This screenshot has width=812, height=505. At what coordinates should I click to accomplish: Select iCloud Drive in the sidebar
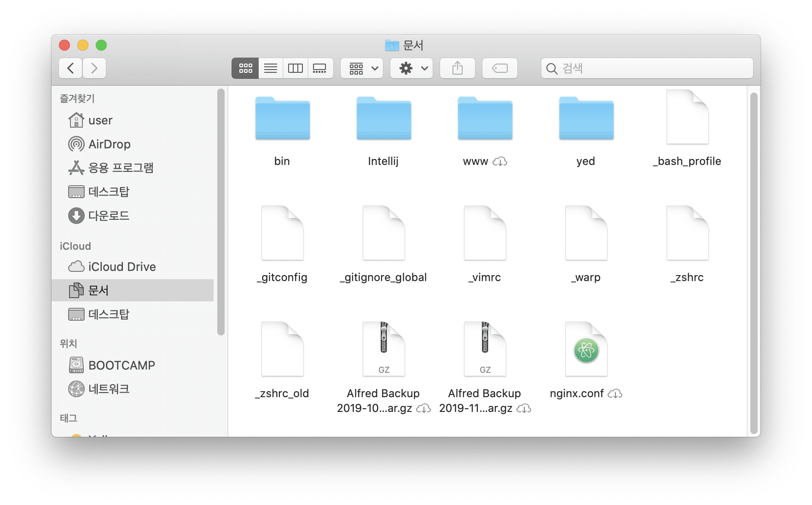point(133,267)
